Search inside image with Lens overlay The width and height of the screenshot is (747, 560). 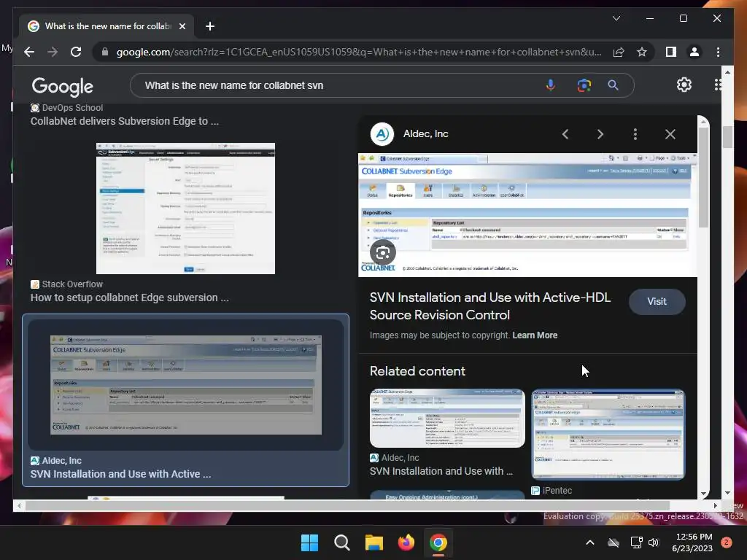coord(382,252)
